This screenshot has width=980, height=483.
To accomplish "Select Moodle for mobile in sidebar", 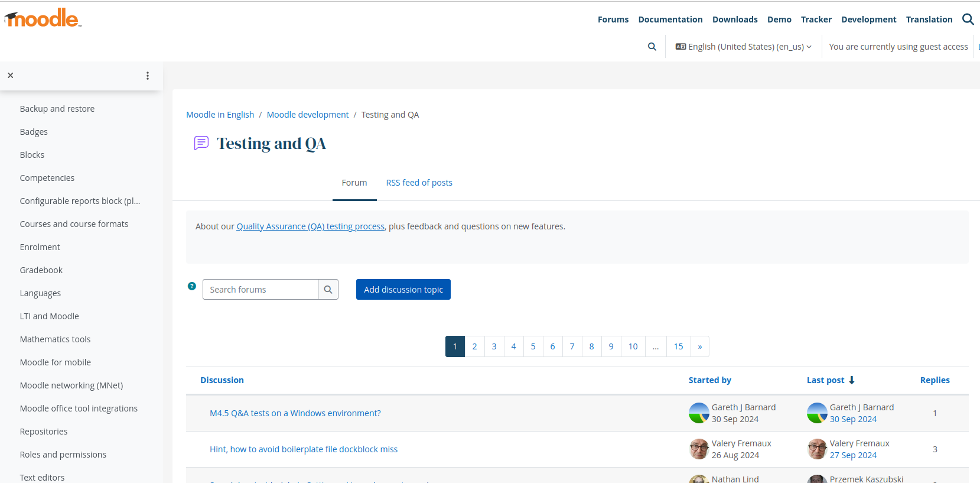I will pyautogui.click(x=55, y=362).
